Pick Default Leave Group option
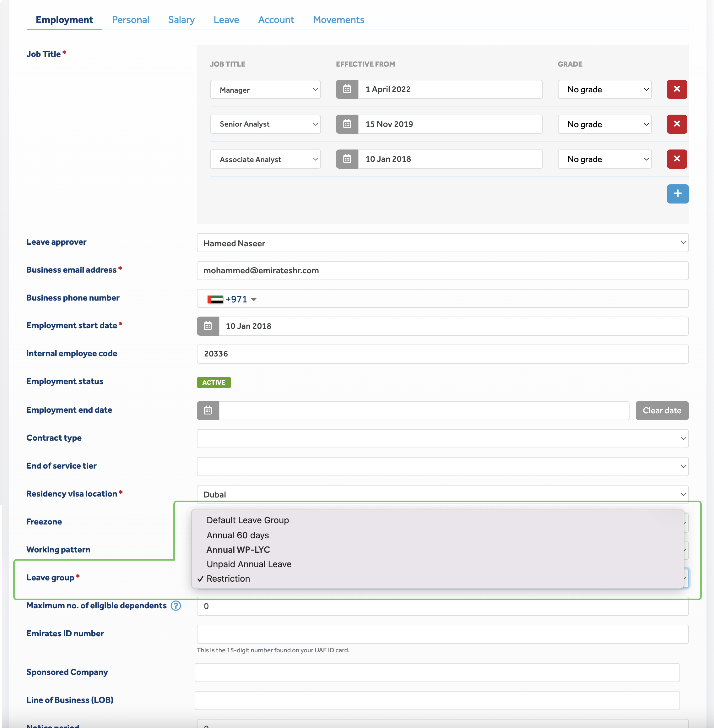 click(247, 520)
